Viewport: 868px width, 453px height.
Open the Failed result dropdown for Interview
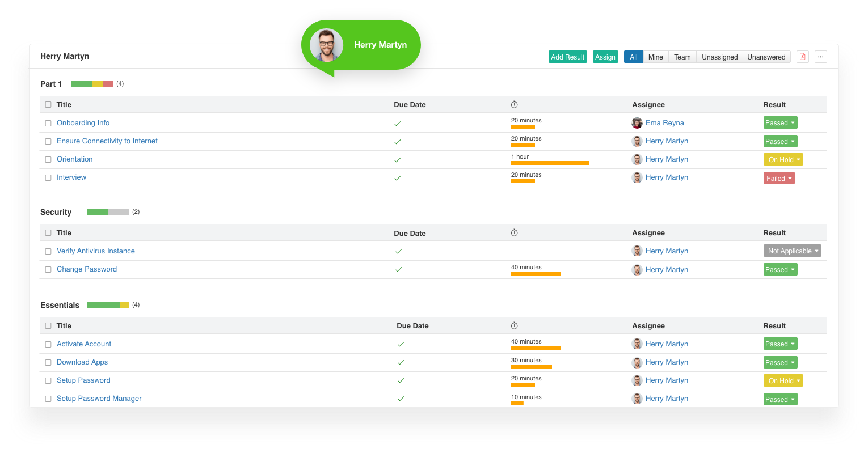(779, 177)
